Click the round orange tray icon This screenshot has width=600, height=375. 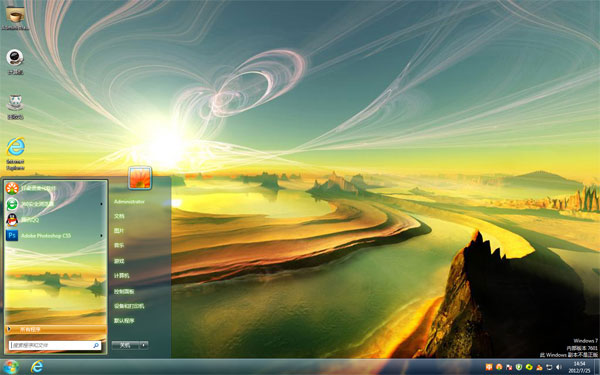(499, 367)
